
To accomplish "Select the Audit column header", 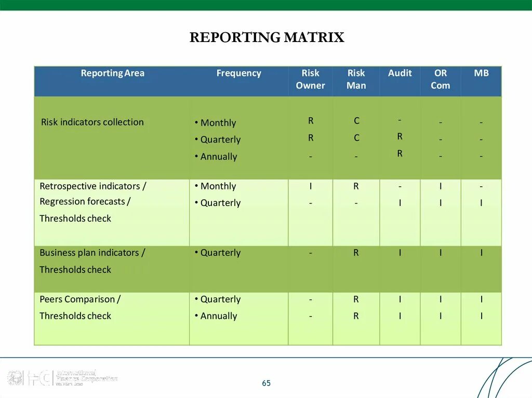I will point(400,73).
